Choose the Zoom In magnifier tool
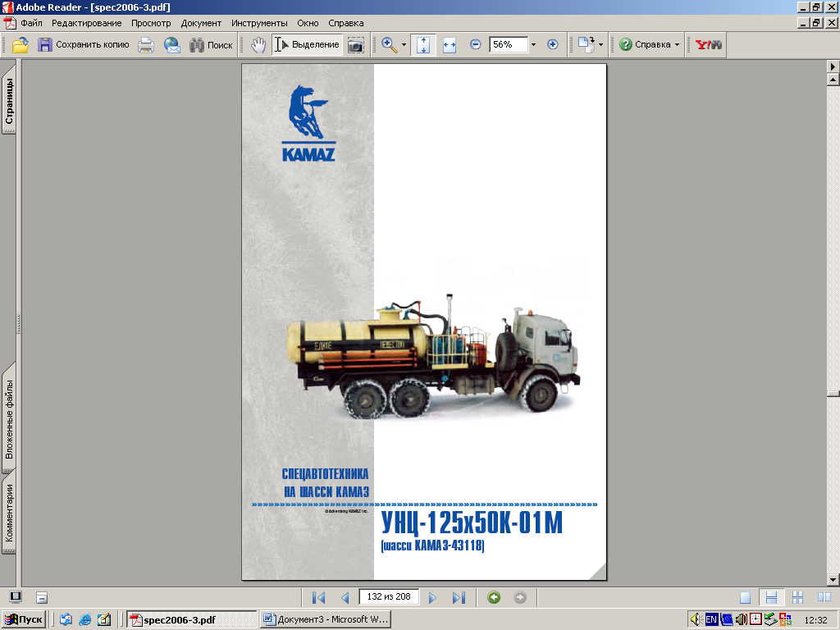Screen dimensions: 840x630 (x=390, y=45)
